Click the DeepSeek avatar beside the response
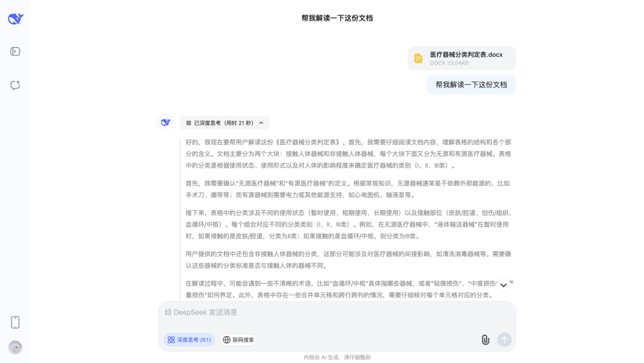The height and width of the screenshot is (363, 644). tap(166, 122)
